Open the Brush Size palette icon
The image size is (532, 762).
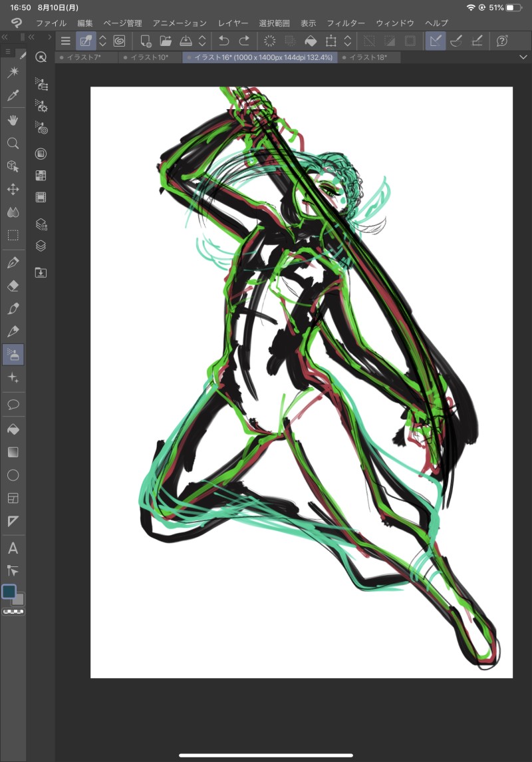(41, 127)
